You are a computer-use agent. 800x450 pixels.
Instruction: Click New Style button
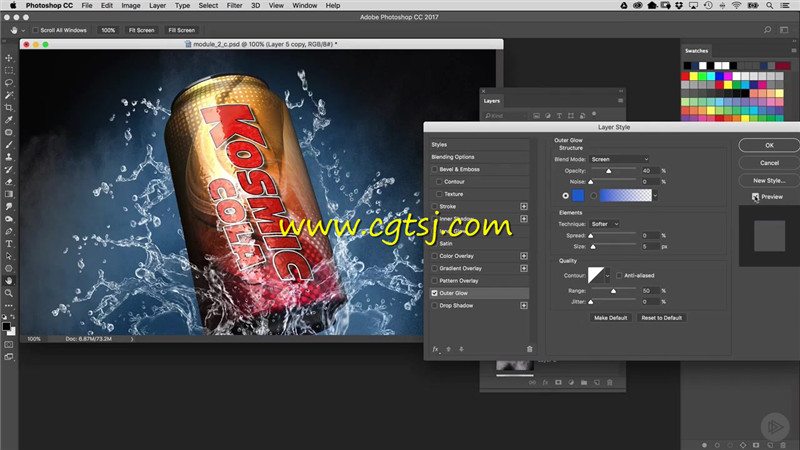pyautogui.click(x=769, y=181)
